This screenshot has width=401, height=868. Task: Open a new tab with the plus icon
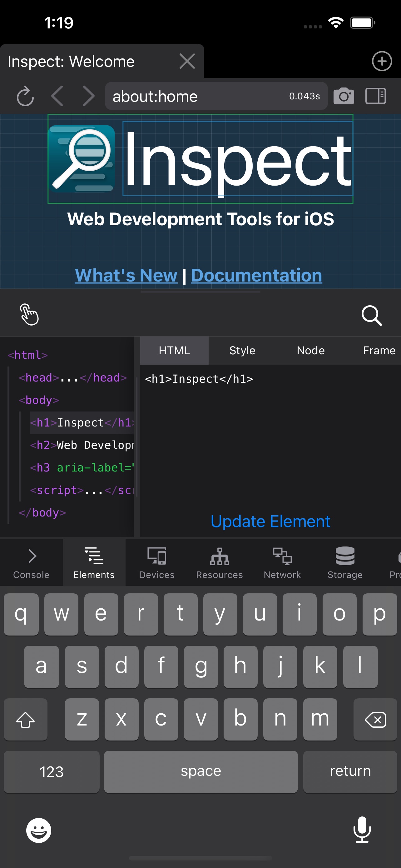382,61
